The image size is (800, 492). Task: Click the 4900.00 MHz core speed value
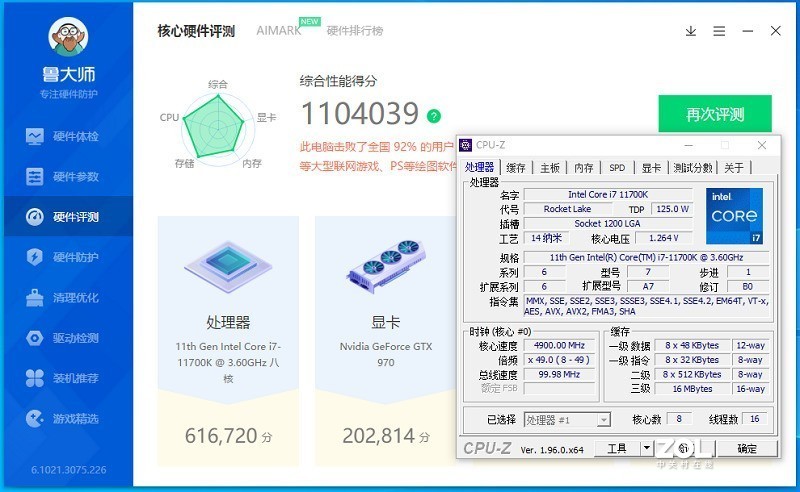pyautogui.click(x=559, y=346)
